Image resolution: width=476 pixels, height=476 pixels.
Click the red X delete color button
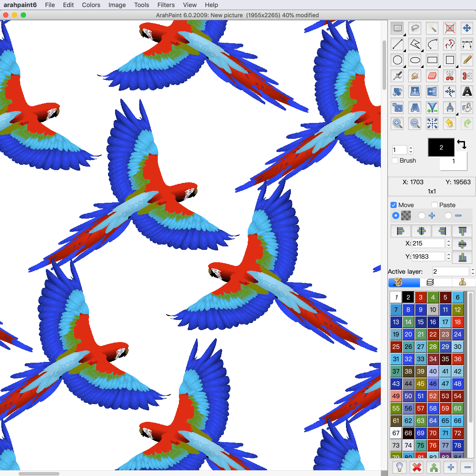click(x=417, y=467)
